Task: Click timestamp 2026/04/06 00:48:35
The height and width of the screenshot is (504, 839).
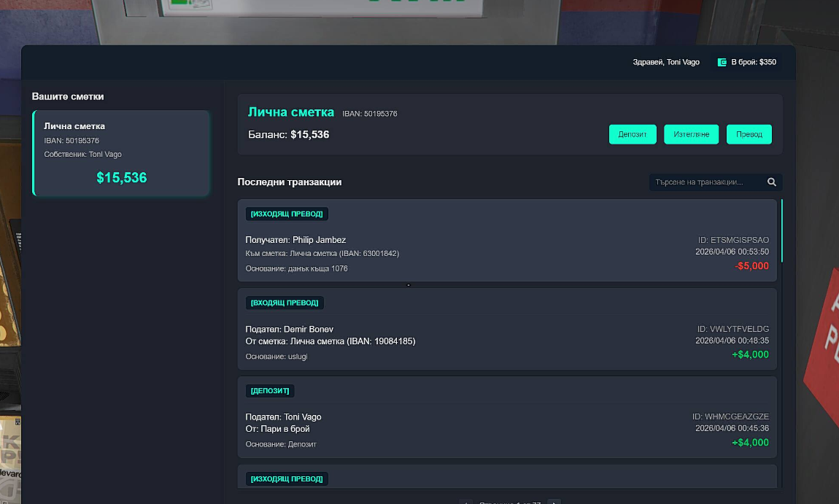Action: [732, 341]
